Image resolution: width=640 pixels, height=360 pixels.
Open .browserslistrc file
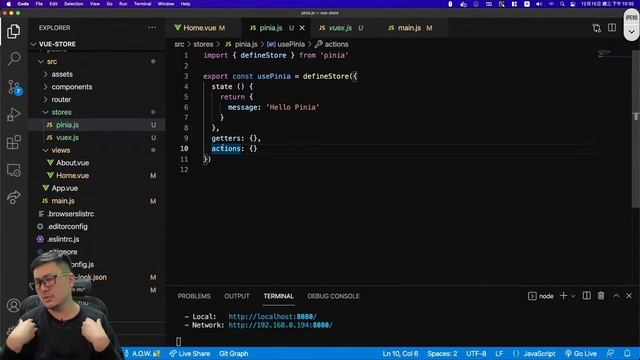pos(71,213)
